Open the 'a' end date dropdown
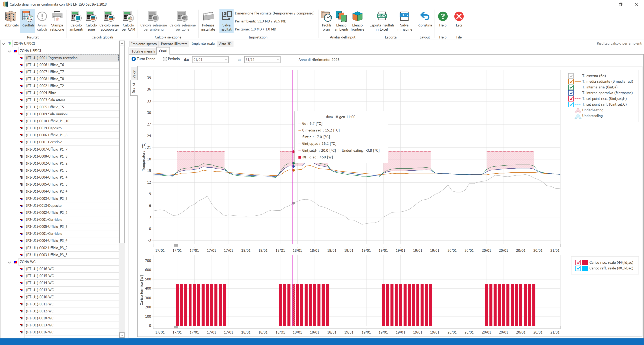Viewport: 644px width, 345px height. tap(278, 60)
